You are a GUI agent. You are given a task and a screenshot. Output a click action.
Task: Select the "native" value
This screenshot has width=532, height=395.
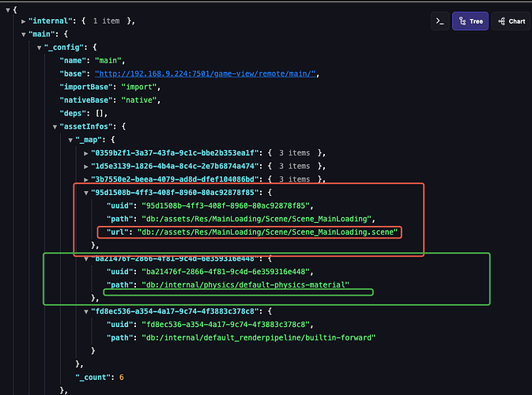point(139,100)
